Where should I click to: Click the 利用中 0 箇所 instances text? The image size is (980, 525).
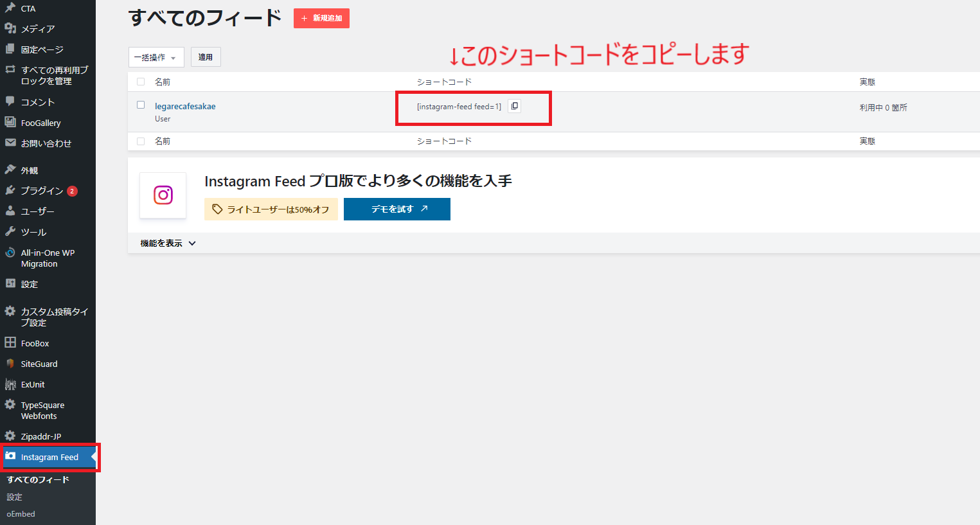point(883,107)
